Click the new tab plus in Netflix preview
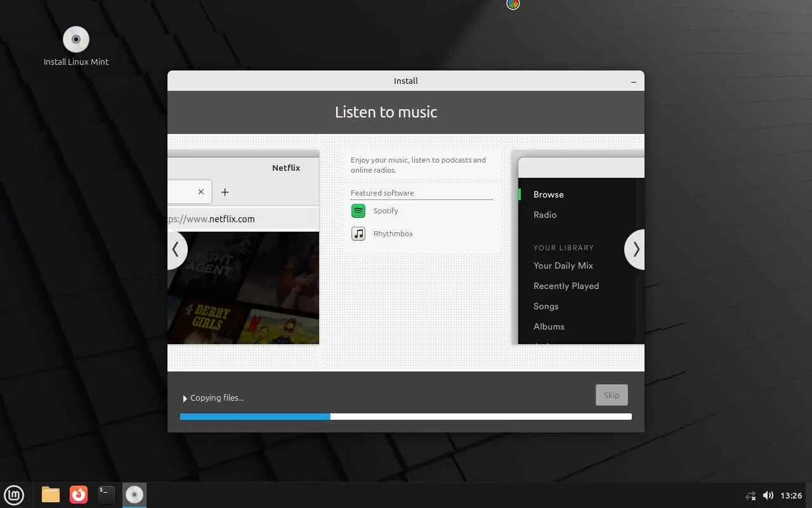Viewport: 812px width, 508px height. pos(225,192)
